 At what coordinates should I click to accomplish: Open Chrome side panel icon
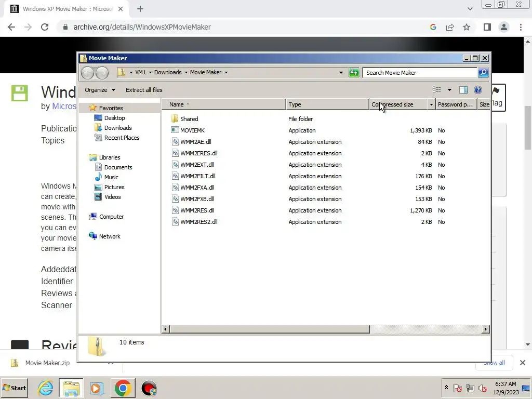pyautogui.click(x=487, y=27)
